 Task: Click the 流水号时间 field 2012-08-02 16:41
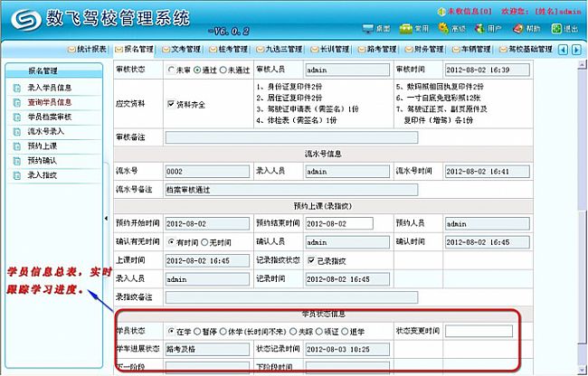[x=487, y=172]
